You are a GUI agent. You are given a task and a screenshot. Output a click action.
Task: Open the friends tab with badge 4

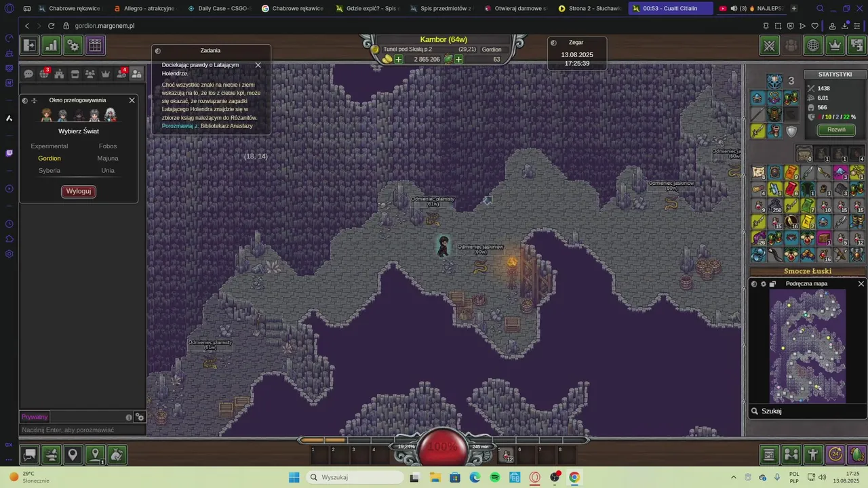pos(121,74)
